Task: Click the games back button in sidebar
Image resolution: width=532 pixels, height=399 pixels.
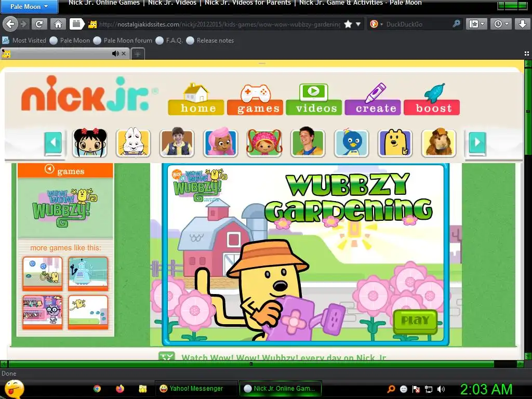Action: pyautogui.click(x=65, y=170)
